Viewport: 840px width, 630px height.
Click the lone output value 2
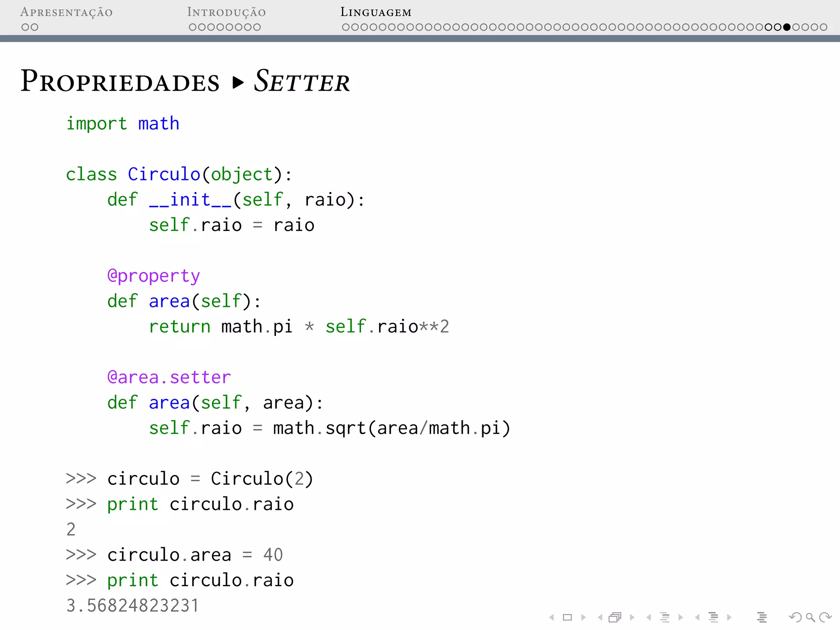click(x=71, y=530)
